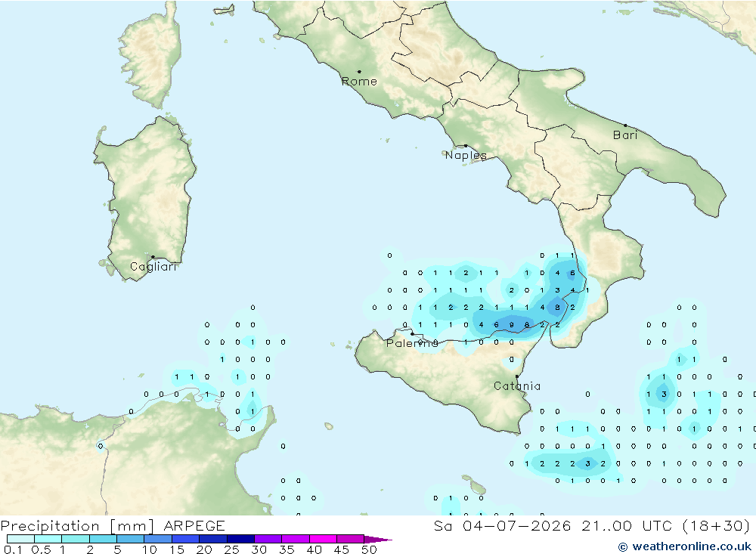This screenshot has height=554, width=756.
Task: Select the Naples city label
Action: point(466,155)
